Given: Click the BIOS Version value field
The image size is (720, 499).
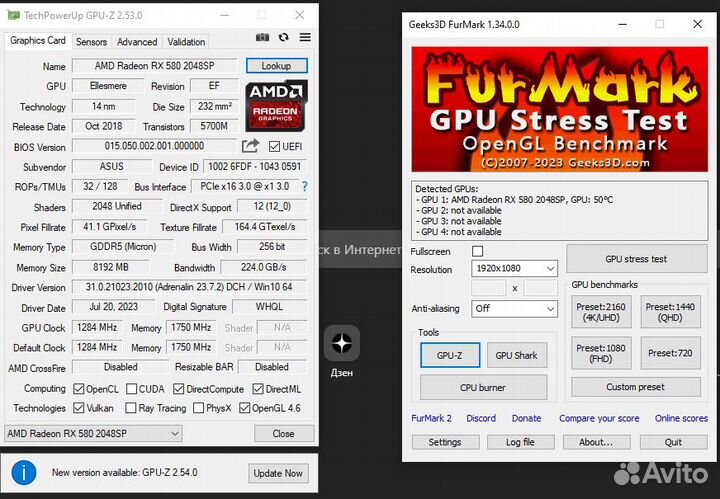Looking at the screenshot, I should click(154, 146).
